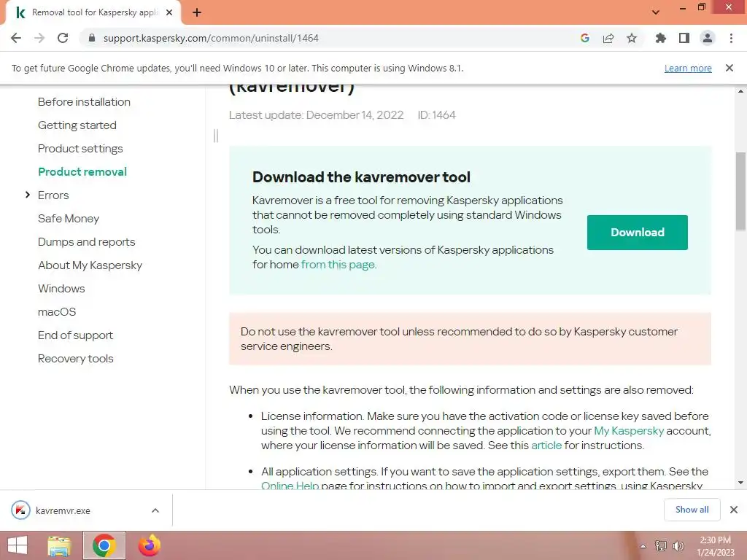Expand kavremvr.exe download options arrow
The width and height of the screenshot is (747, 560).
[x=155, y=510]
